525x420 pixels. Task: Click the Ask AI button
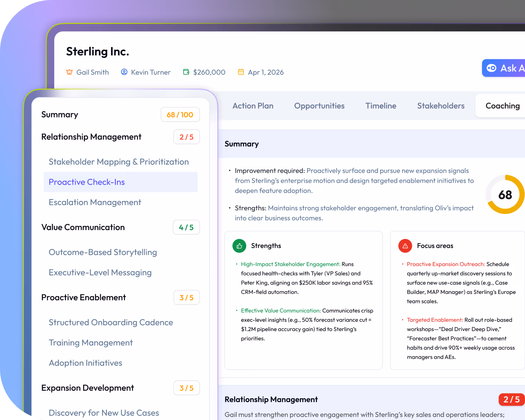[504, 68]
